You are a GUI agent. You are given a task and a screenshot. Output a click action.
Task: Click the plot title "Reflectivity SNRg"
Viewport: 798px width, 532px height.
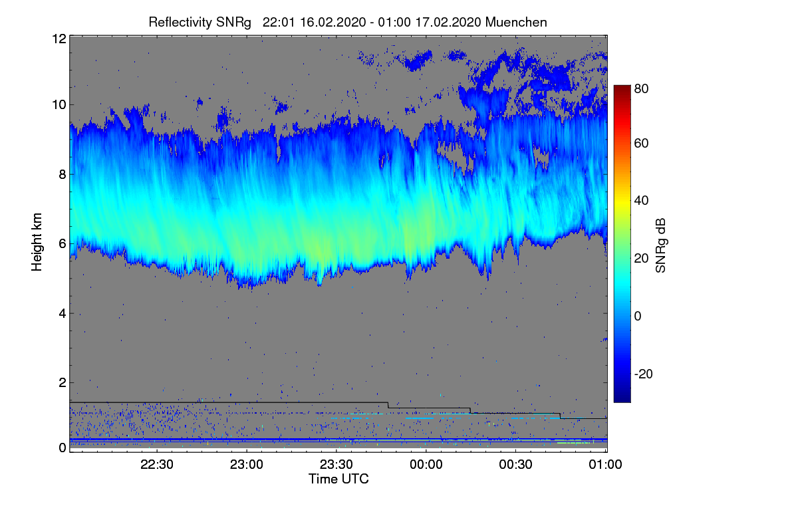[200, 22]
